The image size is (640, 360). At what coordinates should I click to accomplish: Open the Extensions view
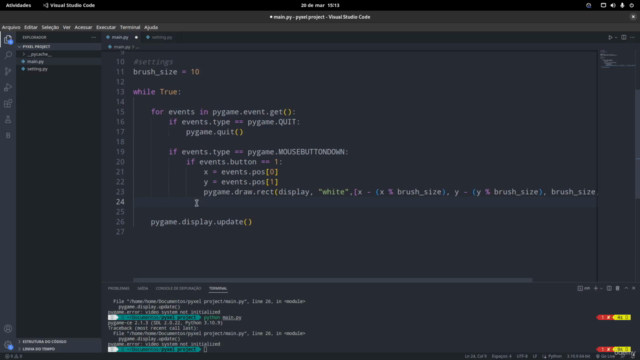(8, 103)
